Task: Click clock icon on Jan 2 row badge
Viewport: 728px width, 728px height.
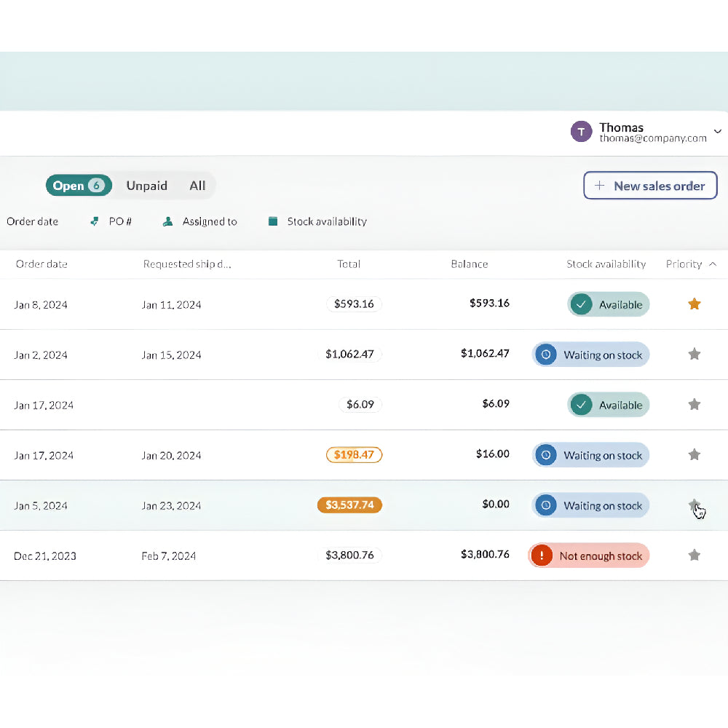Action: pyautogui.click(x=546, y=355)
